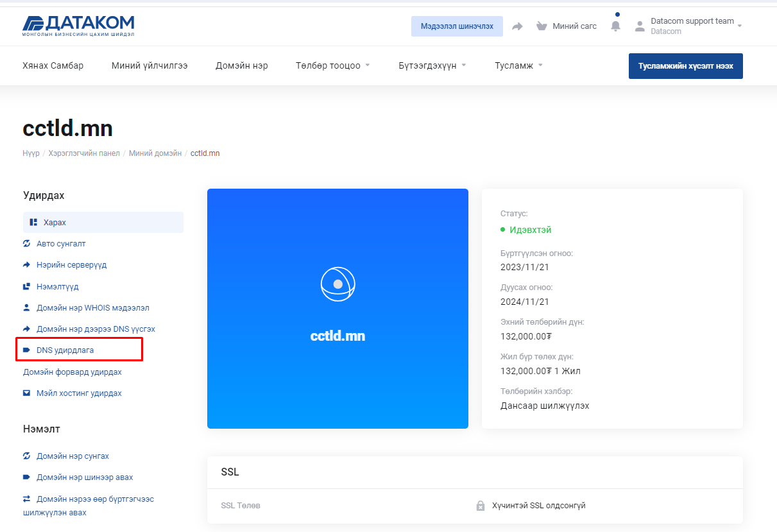
Task: Click the transfer arrows icon beside Домэйн нэрээ өөр
Action: click(x=26, y=499)
